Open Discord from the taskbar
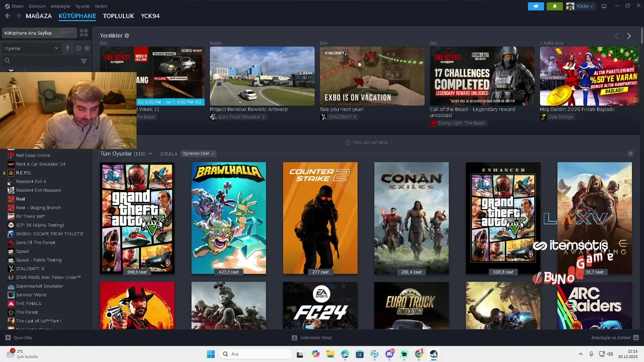Viewport: 644px width, 362px height. (x=389, y=354)
